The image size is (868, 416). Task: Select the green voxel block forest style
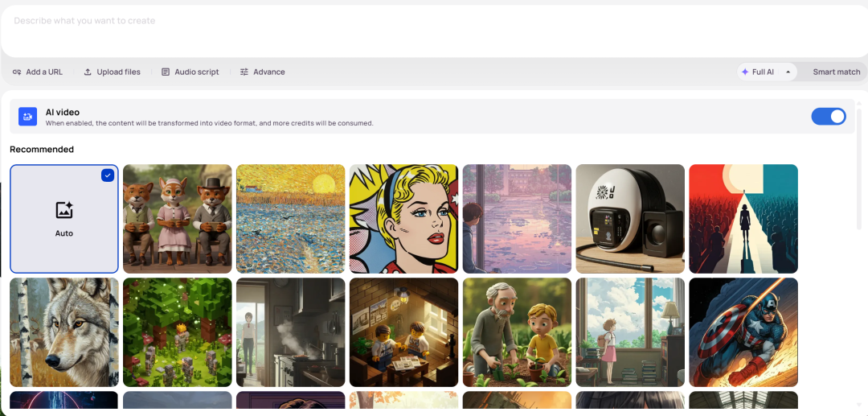pos(177,332)
